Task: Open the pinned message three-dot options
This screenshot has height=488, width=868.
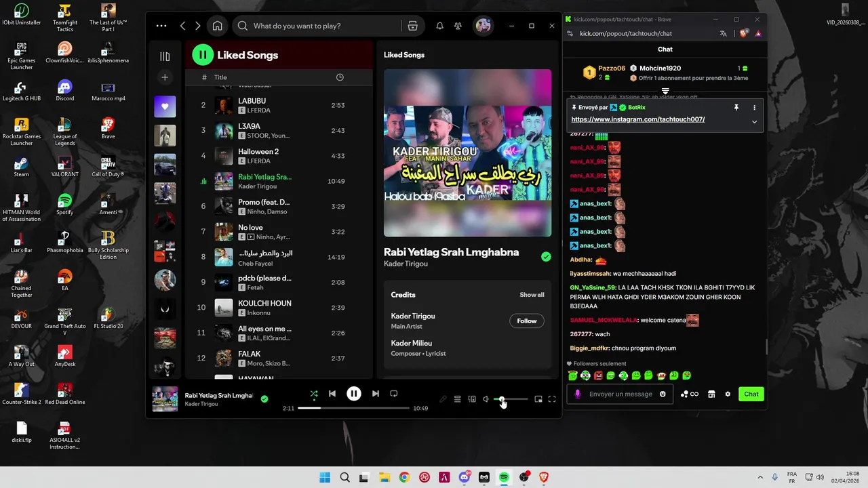Action: (754, 107)
